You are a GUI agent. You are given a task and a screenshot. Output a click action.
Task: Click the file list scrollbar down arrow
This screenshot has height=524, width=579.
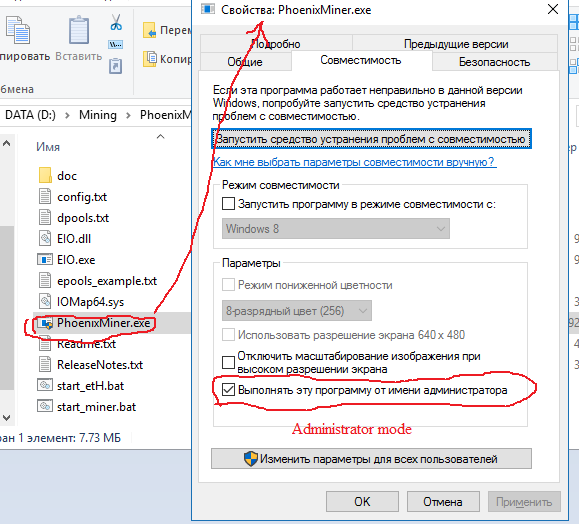point(6,418)
